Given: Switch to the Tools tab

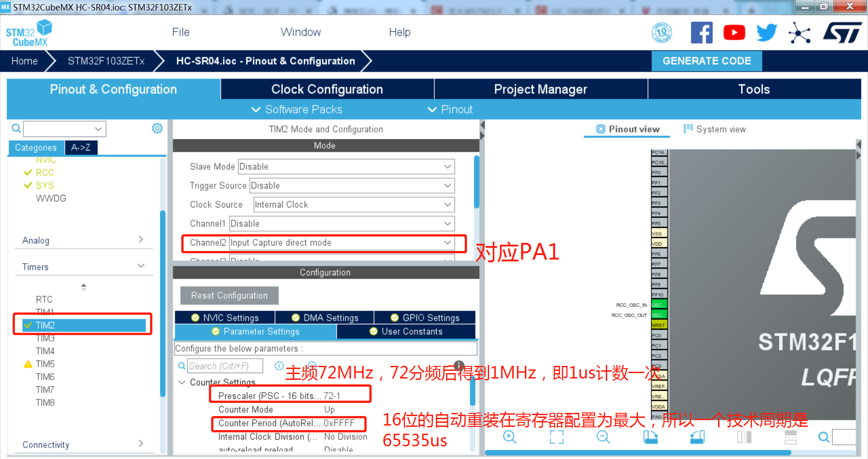Looking at the screenshot, I should coord(754,89).
